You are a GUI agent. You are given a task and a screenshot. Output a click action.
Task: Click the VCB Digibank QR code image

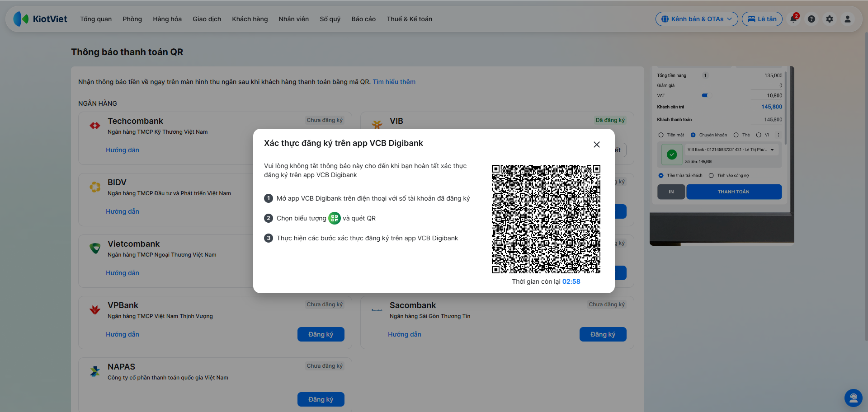point(546,219)
